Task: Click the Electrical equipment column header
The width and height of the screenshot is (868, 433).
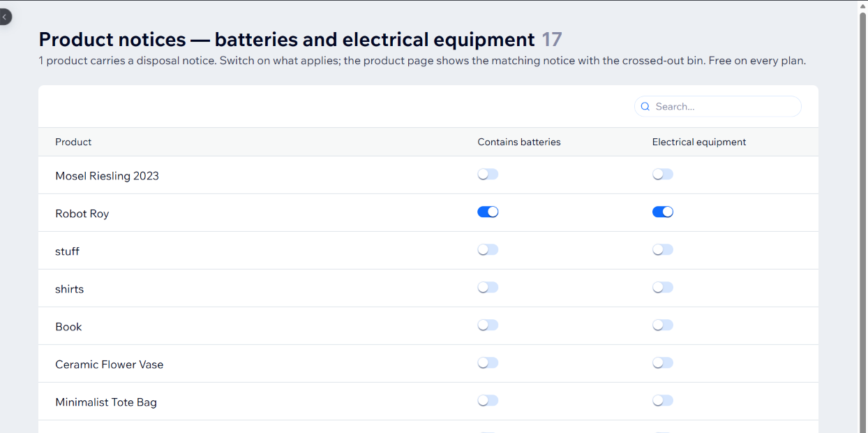Action: click(x=699, y=142)
